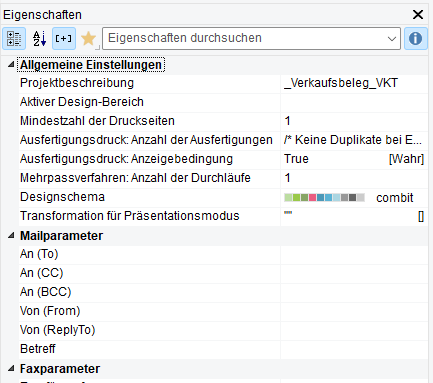The image size is (433, 383).
Task: Select Transformation für Präsentationsmodus property
Action: (x=130, y=216)
